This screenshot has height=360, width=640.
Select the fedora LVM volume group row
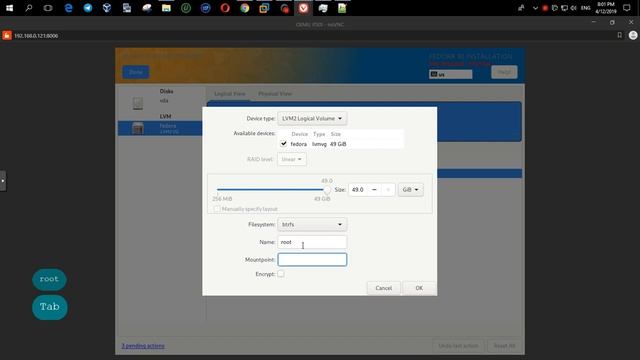(x=160, y=128)
